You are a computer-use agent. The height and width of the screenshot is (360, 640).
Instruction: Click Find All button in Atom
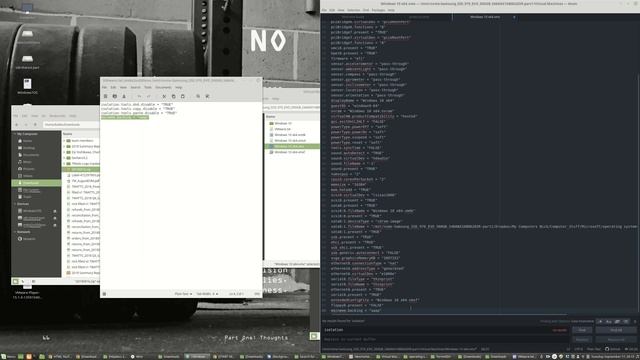point(616,330)
